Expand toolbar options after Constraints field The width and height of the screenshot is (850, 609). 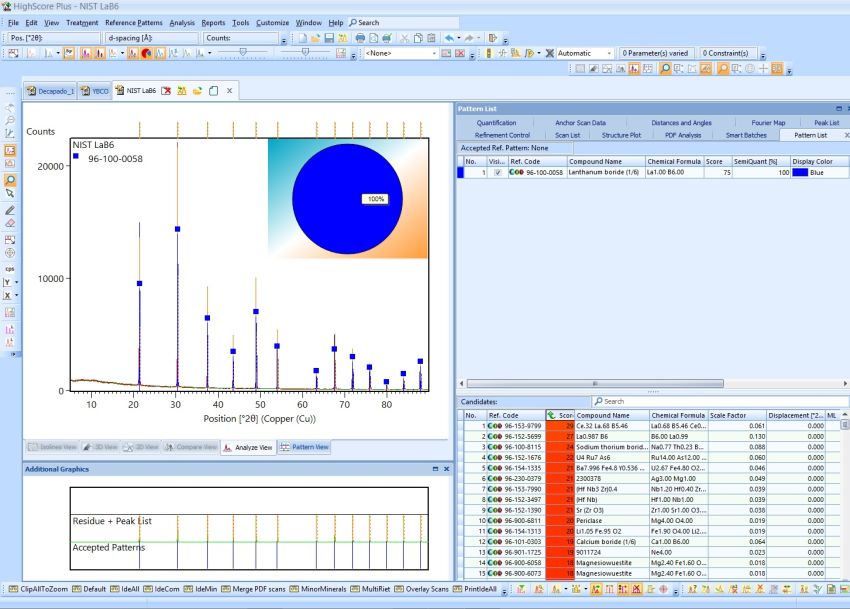click(763, 55)
